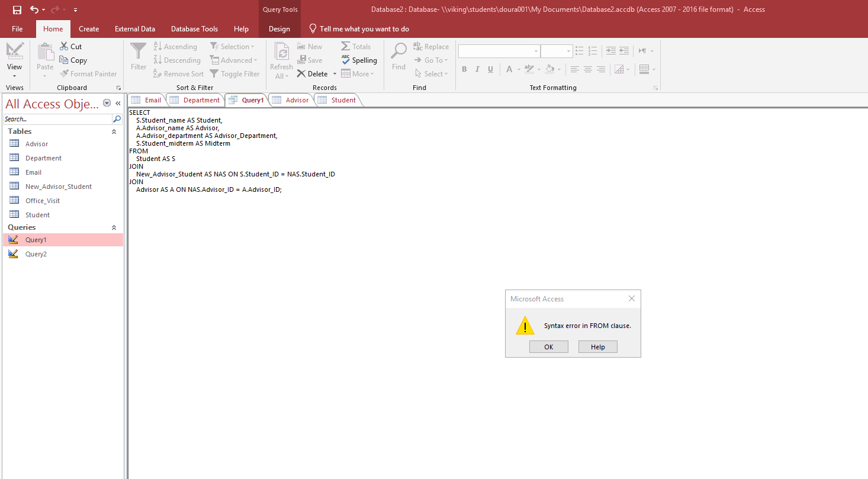Click the Copy icon
Viewport: 868px width, 479px height.
73,60
